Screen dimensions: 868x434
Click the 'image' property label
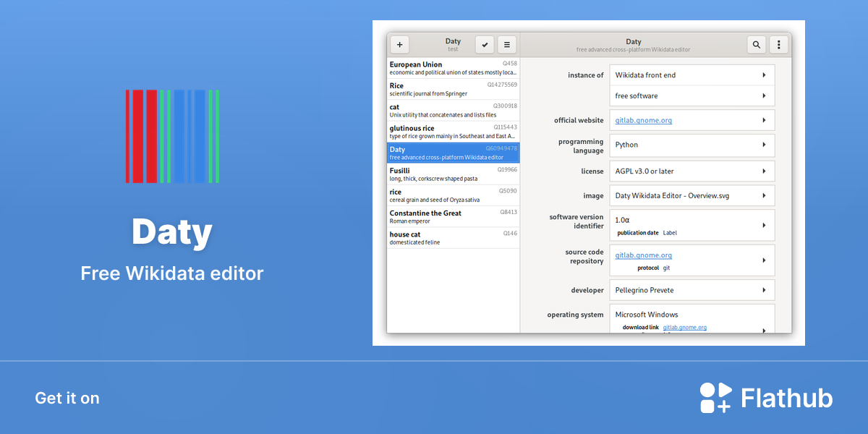click(594, 195)
